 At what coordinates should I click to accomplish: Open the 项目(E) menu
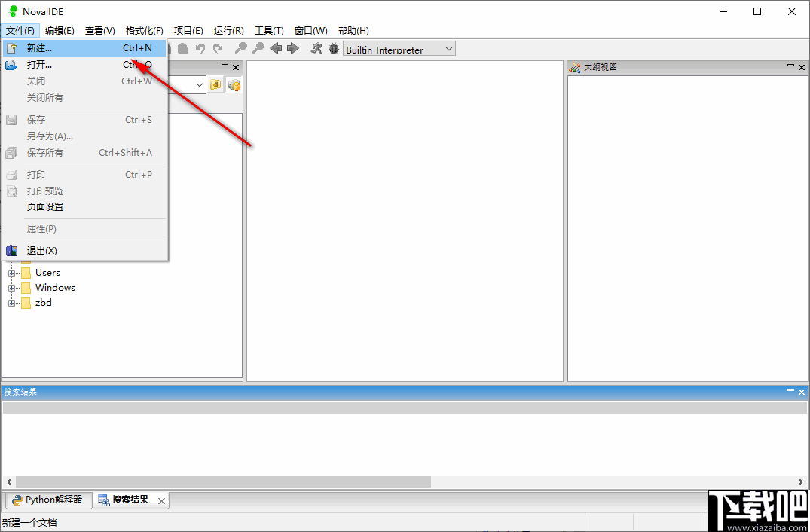(x=188, y=30)
